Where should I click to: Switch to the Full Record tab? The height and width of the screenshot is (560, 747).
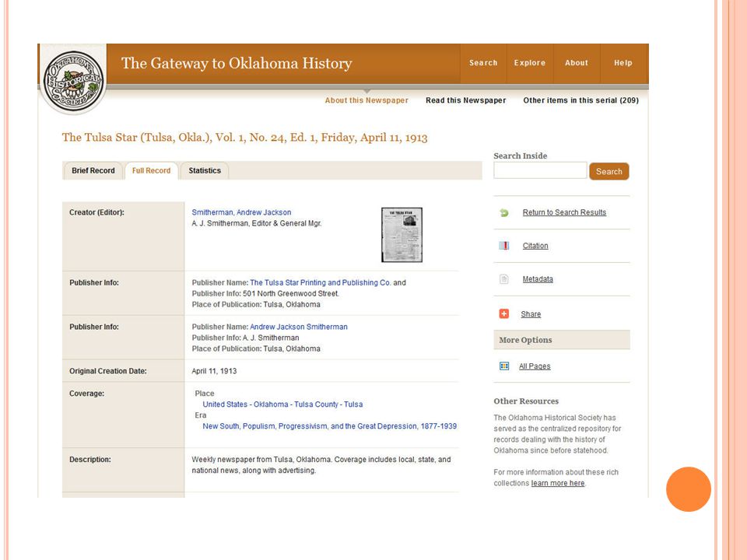(x=151, y=170)
